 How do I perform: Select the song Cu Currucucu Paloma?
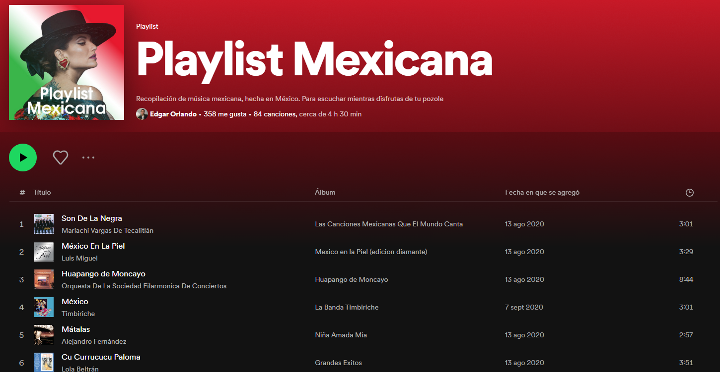click(101, 357)
